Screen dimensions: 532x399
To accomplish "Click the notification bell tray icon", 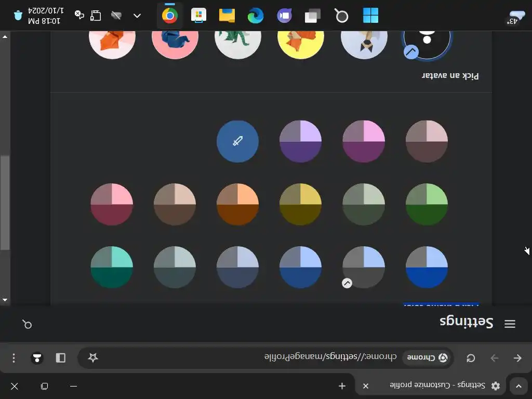I will pyautogui.click(x=18, y=16).
